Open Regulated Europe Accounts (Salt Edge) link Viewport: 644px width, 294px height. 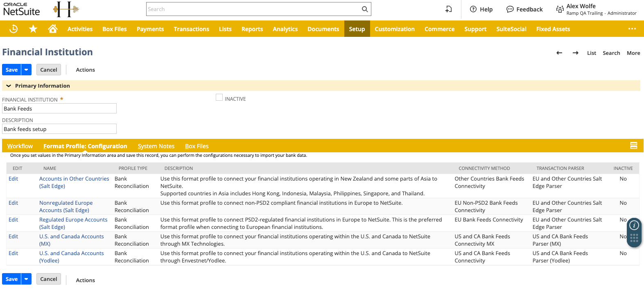tap(73, 223)
